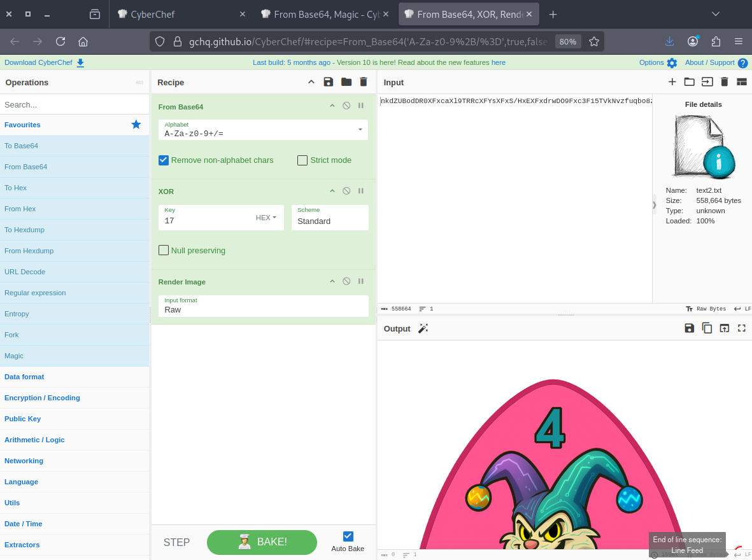This screenshot has width=752, height=560.
Task: Clear the recipe with the trash icon
Action: 364,82
